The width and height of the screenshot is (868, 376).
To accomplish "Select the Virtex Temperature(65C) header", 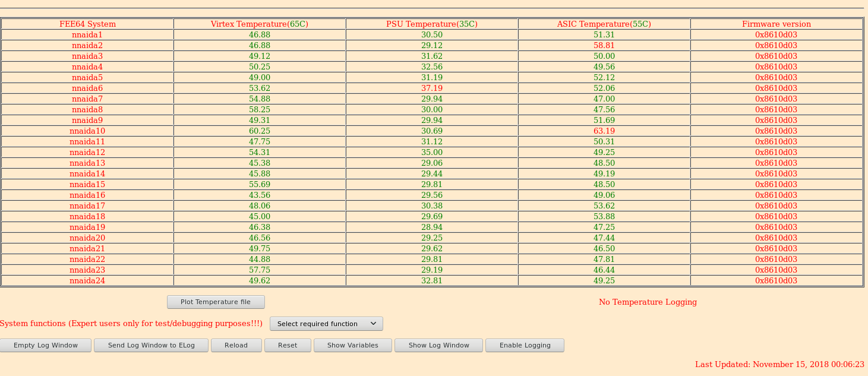I will coord(260,24).
